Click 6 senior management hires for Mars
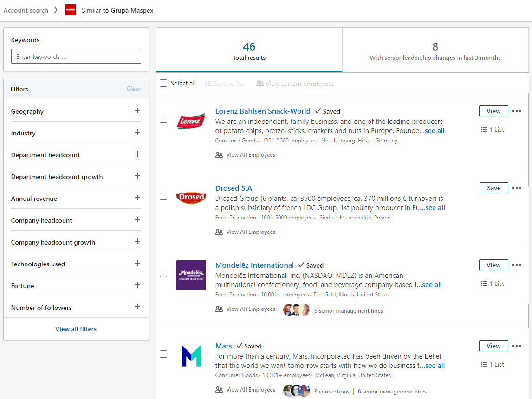532x399 pixels. [x=392, y=391]
